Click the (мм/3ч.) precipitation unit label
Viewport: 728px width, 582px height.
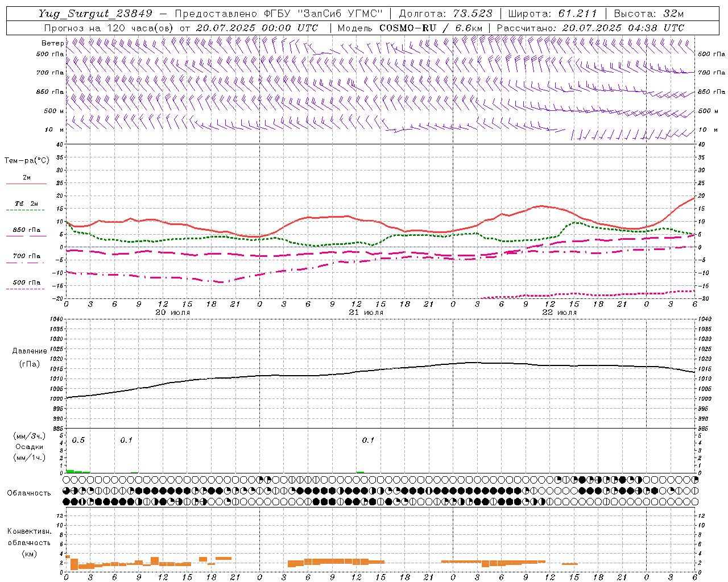click(x=30, y=436)
